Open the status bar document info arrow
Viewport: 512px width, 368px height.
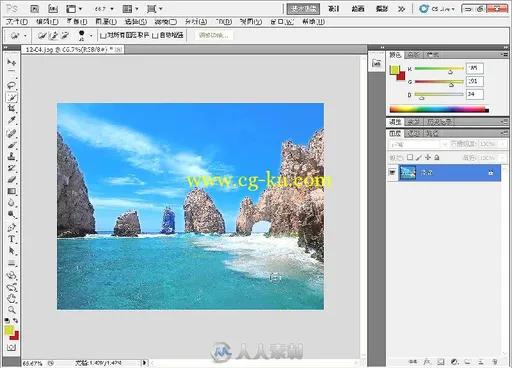click(144, 362)
